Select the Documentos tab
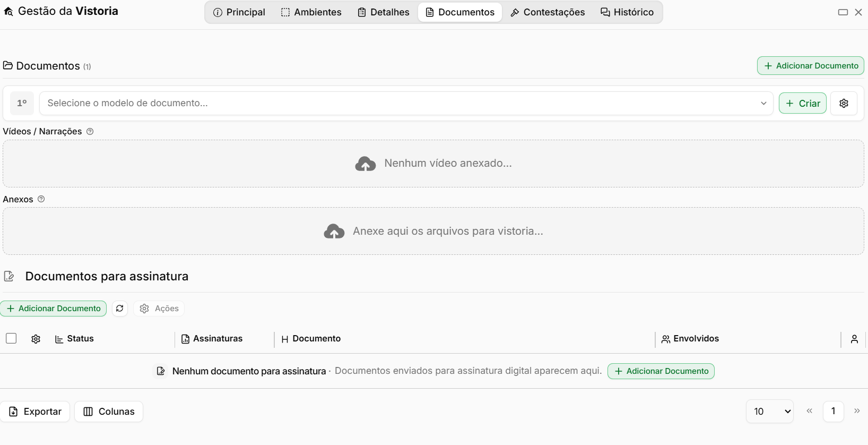 click(x=460, y=12)
